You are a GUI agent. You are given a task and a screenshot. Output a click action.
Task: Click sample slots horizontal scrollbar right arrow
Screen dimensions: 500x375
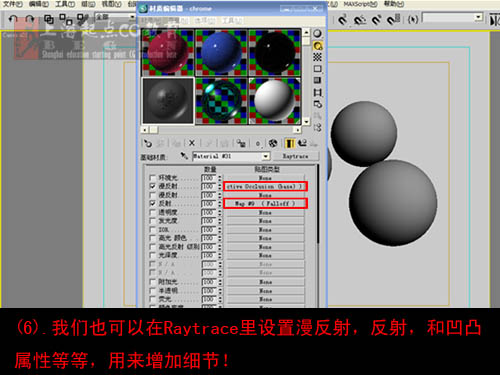click(297, 130)
